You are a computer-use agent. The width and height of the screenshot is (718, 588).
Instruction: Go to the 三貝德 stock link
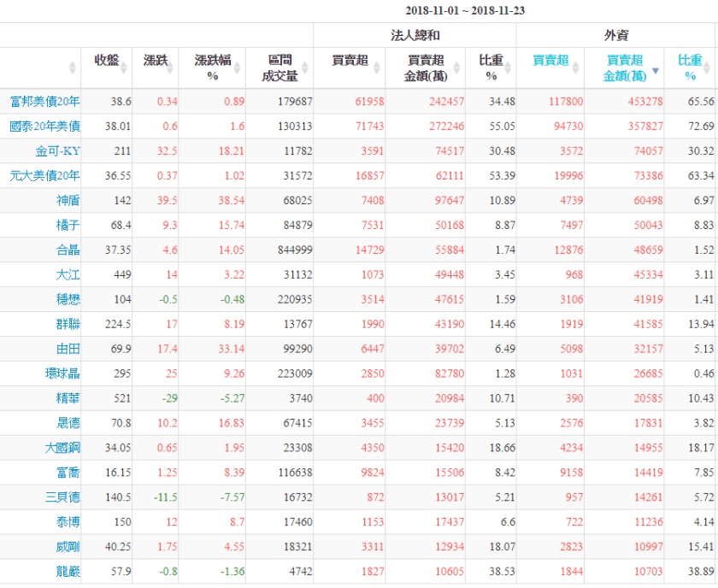(62, 497)
